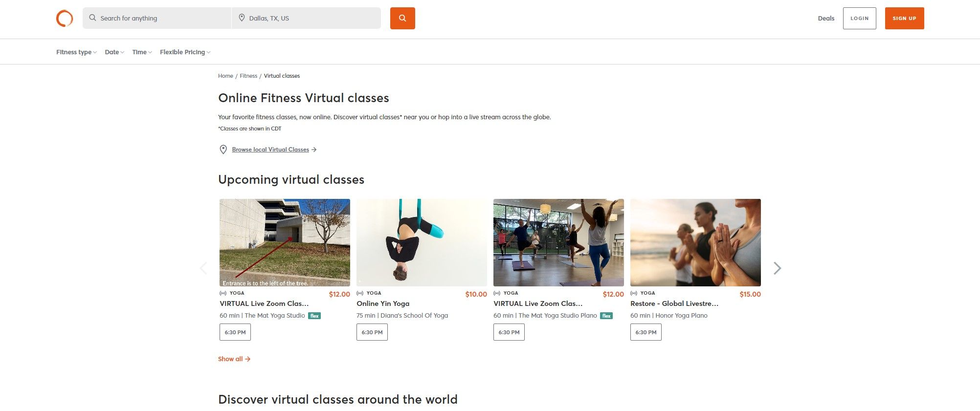Click Honor Yoga Plano text
This screenshot has height=411, width=980.
tap(681, 316)
